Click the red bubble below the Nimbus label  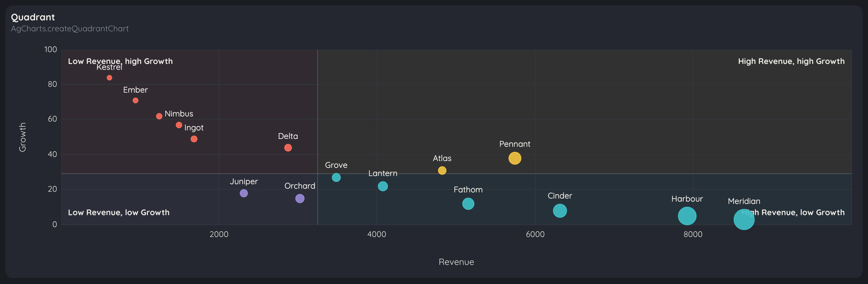point(179,125)
